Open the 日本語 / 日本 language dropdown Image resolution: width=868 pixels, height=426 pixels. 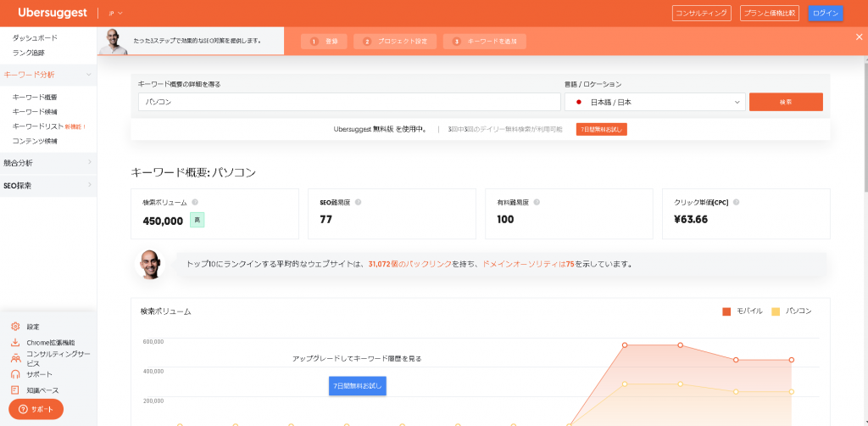tap(655, 102)
